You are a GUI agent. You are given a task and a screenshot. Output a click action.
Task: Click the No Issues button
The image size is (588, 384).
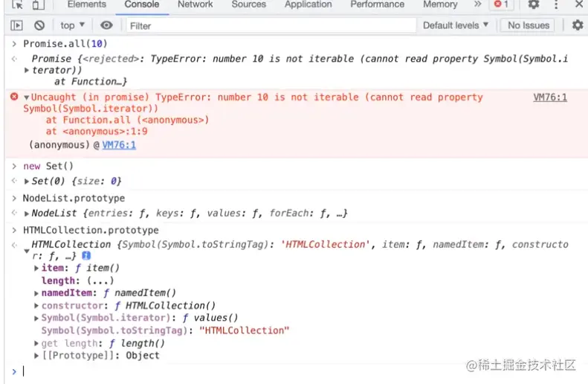(x=529, y=25)
